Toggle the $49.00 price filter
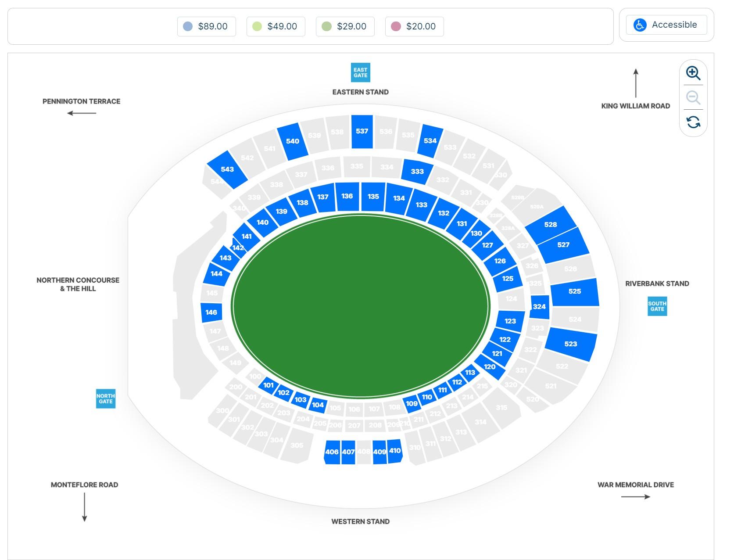 [x=276, y=26]
